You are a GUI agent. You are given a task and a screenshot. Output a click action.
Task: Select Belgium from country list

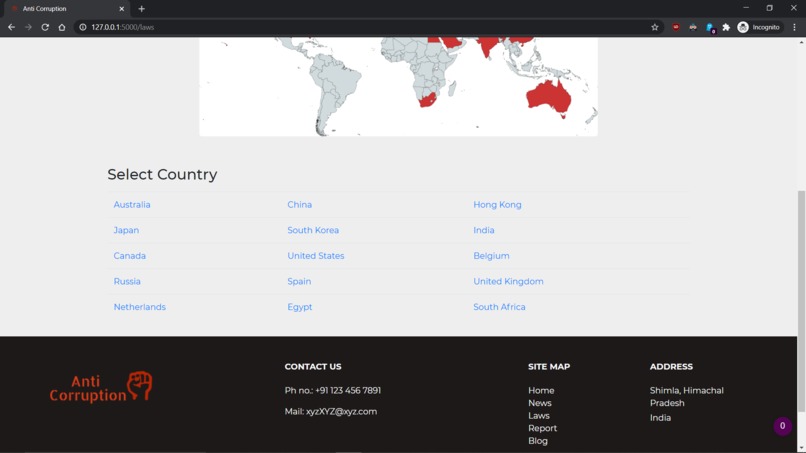pyautogui.click(x=491, y=256)
